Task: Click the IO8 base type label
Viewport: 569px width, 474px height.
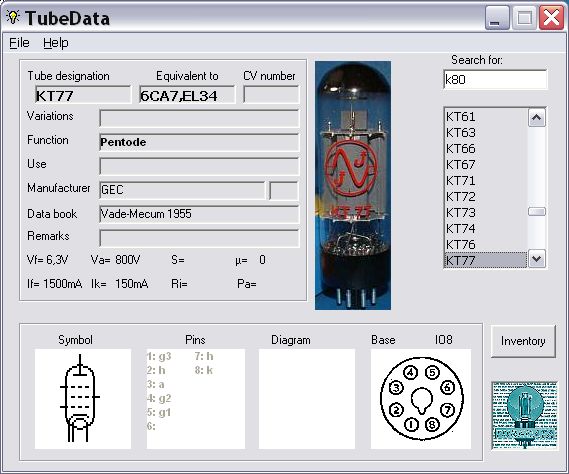Action: pyautogui.click(x=443, y=340)
